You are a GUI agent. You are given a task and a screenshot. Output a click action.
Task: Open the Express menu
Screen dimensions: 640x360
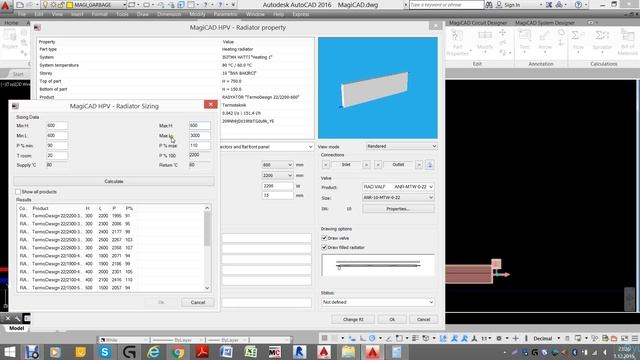[x=300, y=14]
